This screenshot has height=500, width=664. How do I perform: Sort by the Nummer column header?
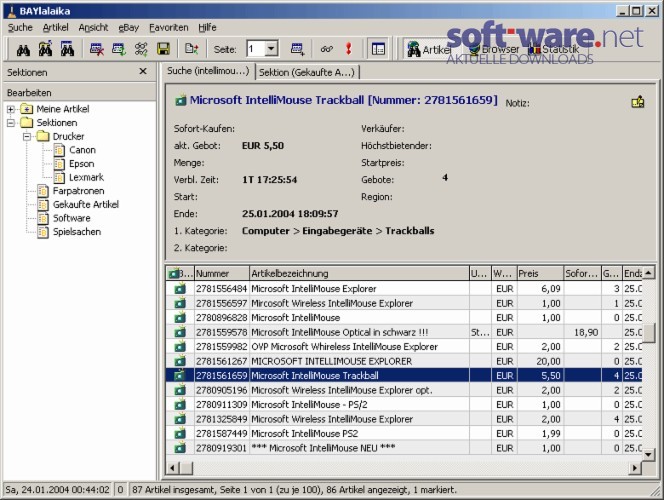coord(222,273)
